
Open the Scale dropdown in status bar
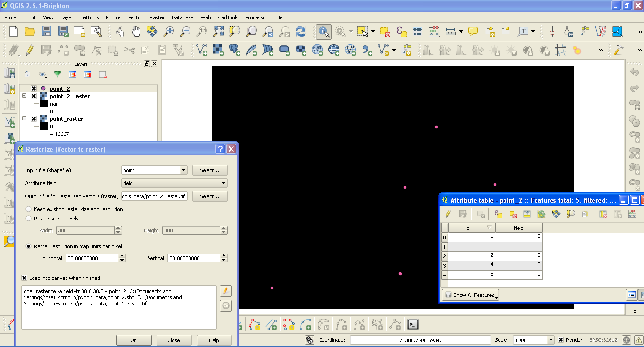(x=550, y=340)
